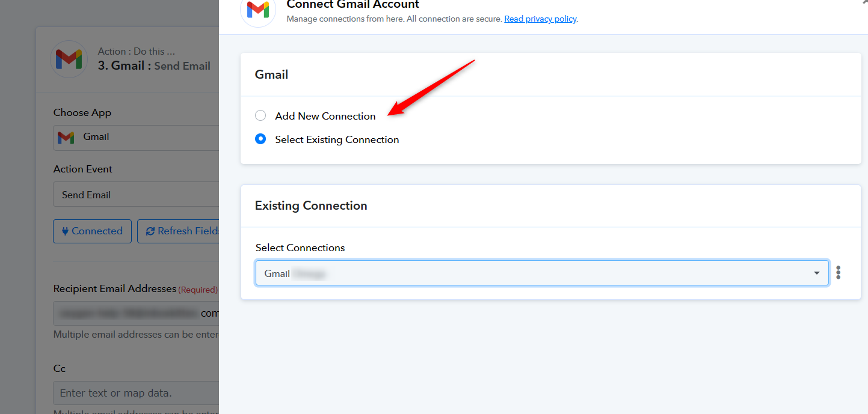Select the Add New Connection radio button
The height and width of the screenshot is (414, 868).
[x=260, y=115]
